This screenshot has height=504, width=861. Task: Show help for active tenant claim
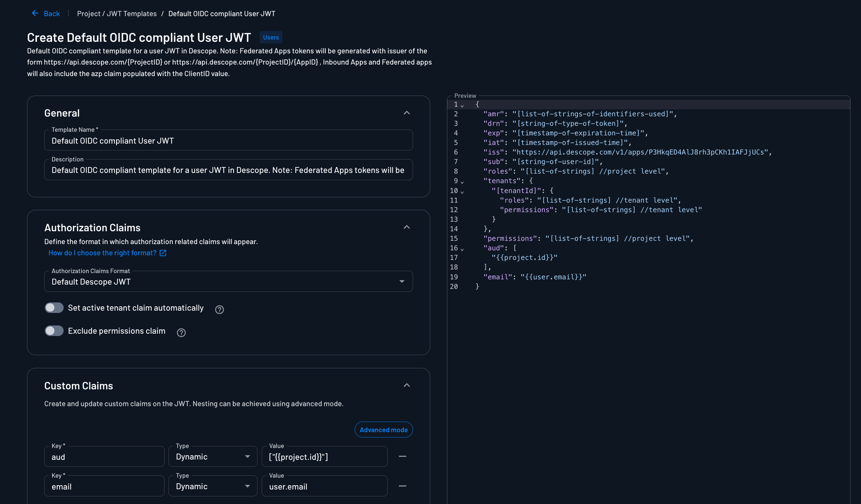click(219, 310)
